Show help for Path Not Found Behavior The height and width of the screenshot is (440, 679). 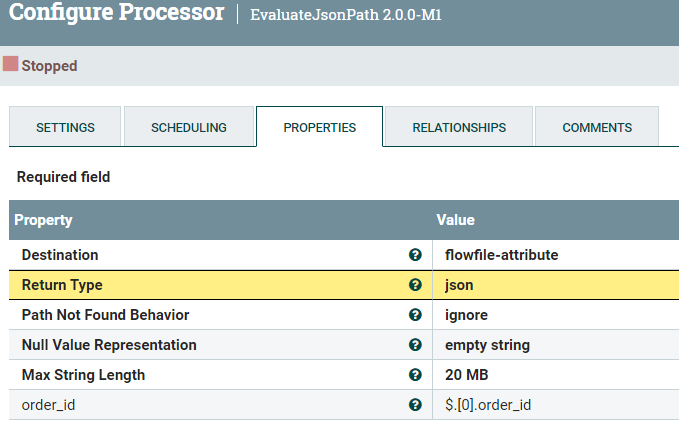point(415,315)
